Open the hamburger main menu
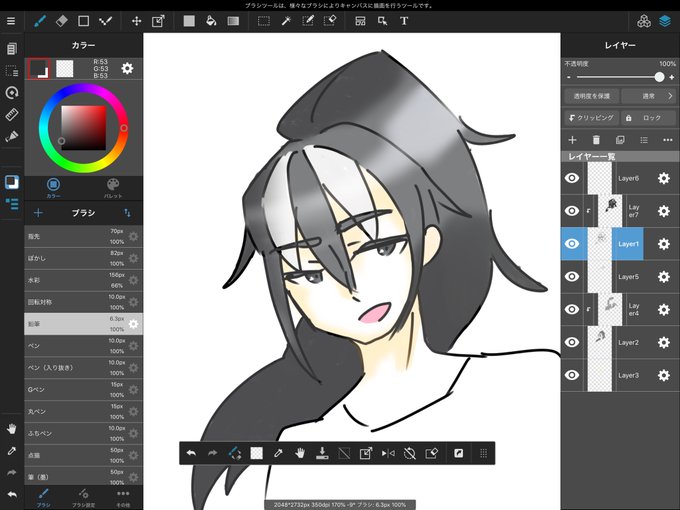Screen dimensions: 680x510 click(x=11, y=21)
